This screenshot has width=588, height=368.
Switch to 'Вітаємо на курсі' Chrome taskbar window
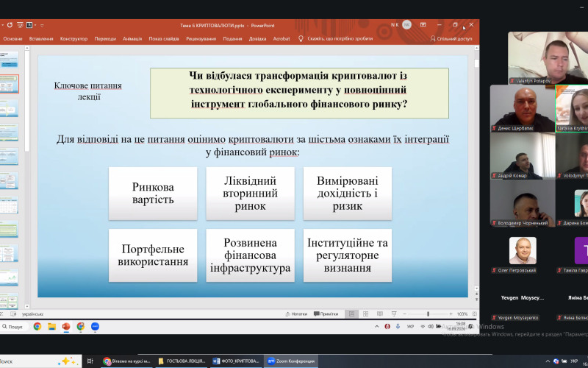(x=127, y=361)
